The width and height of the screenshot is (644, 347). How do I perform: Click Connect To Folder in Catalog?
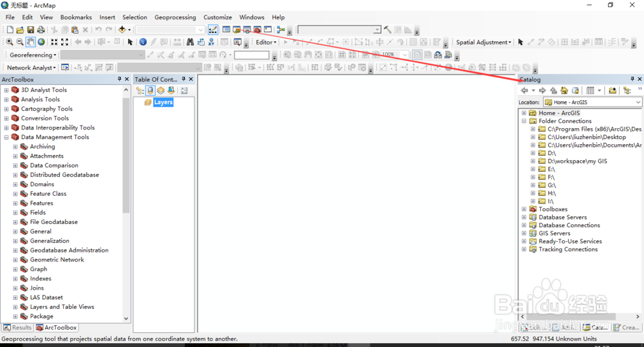(x=612, y=90)
